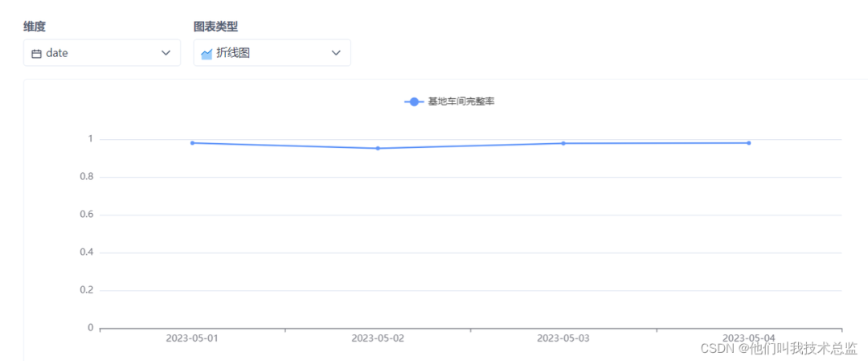This screenshot has height=361, width=868.
Task: Click the calendar icon in date dropdown
Action: tap(36, 53)
